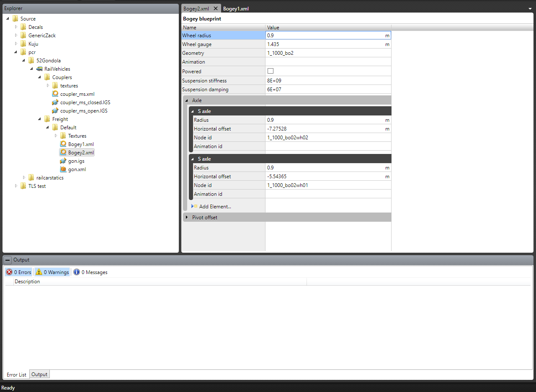Click the Wheel radius value field
Viewport: 536px width, 392px height.
click(x=328, y=36)
